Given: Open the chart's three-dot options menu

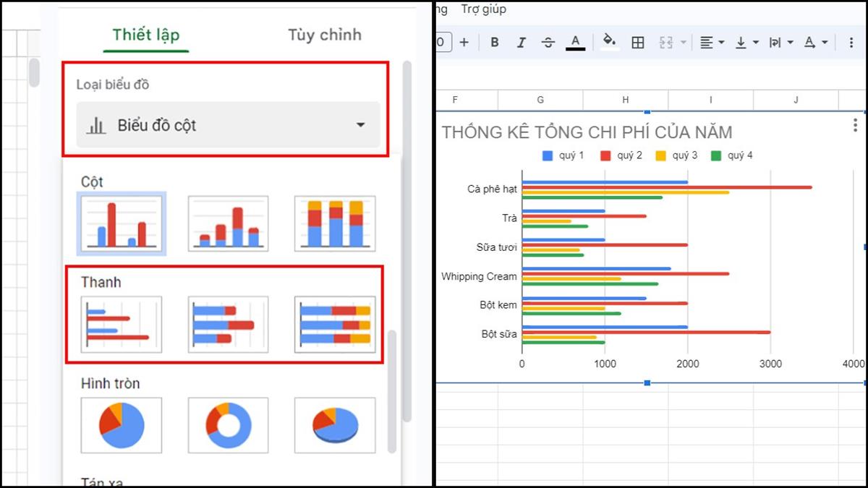Looking at the screenshot, I should (x=856, y=125).
